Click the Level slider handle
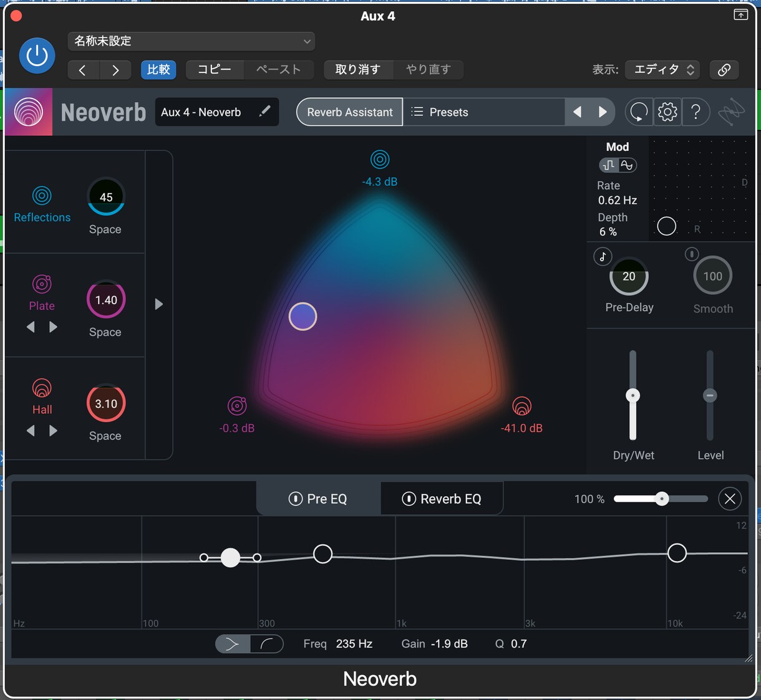Viewport: 761px width, 700px height. 710,395
